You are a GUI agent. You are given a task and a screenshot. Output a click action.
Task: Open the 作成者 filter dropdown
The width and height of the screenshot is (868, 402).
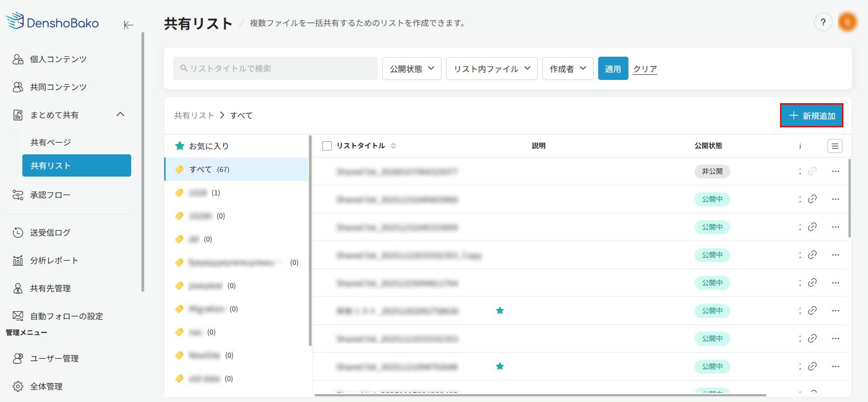pyautogui.click(x=568, y=68)
